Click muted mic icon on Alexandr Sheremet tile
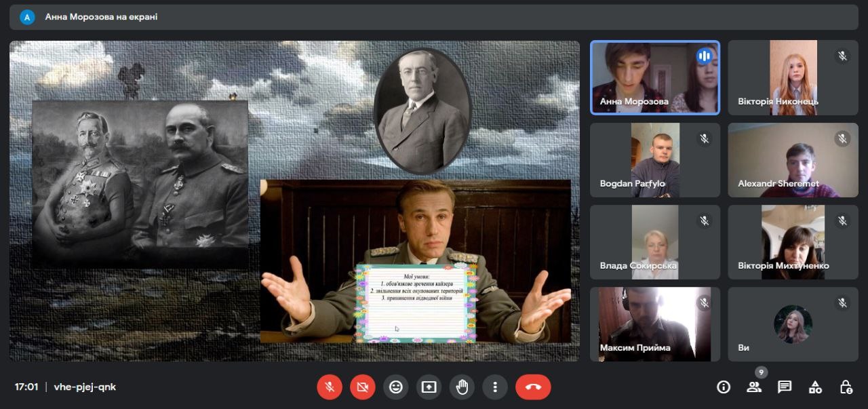868x409 pixels. click(842, 138)
